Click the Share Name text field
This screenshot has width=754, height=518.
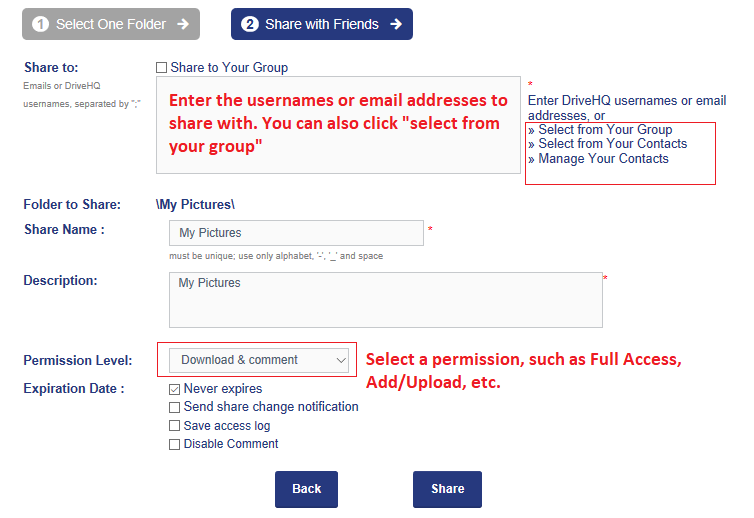pyautogui.click(x=296, y=233)
